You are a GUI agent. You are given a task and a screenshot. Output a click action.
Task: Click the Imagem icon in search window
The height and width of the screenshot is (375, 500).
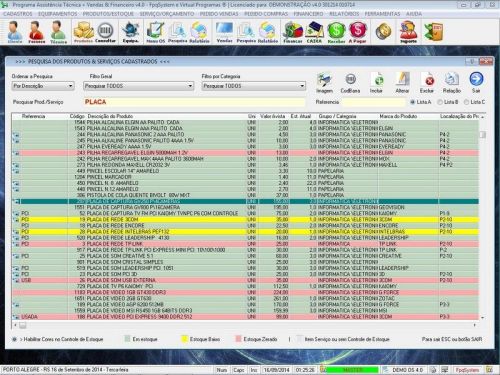click(324, 83)
